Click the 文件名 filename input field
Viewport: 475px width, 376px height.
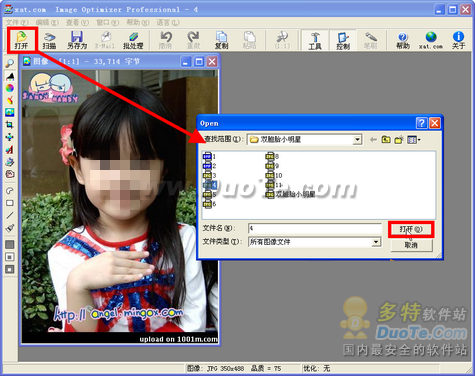pos(315,228)
